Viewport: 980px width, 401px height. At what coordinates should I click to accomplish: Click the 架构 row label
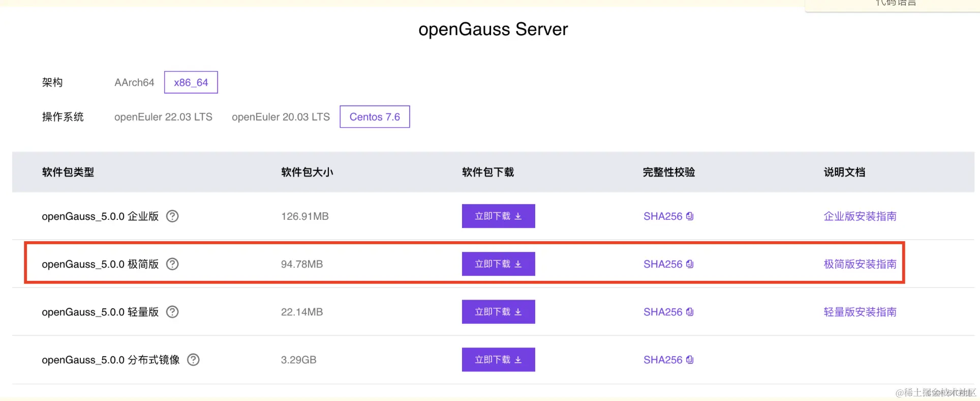tap(52, 82)
